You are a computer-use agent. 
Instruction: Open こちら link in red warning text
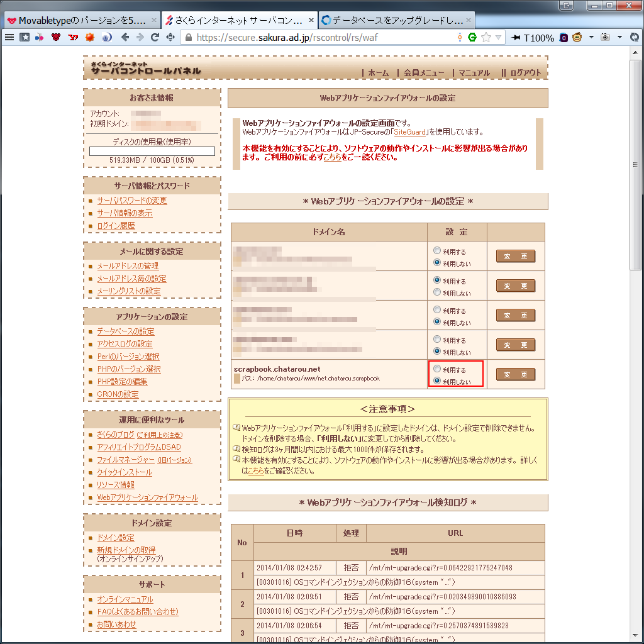coord(332,157)
